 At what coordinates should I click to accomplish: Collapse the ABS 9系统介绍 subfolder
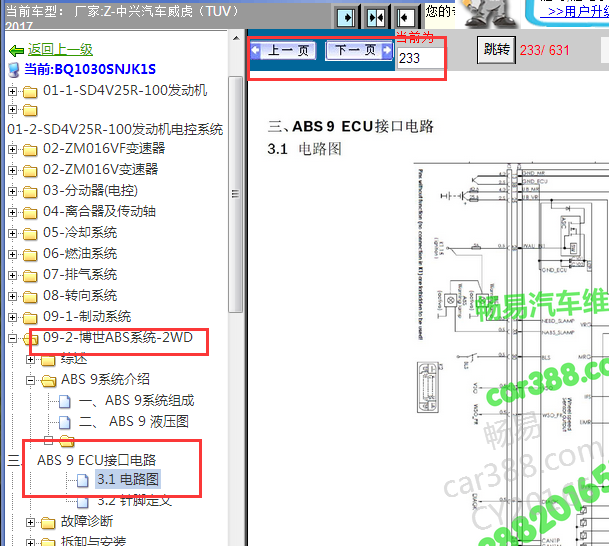(30, 380)
